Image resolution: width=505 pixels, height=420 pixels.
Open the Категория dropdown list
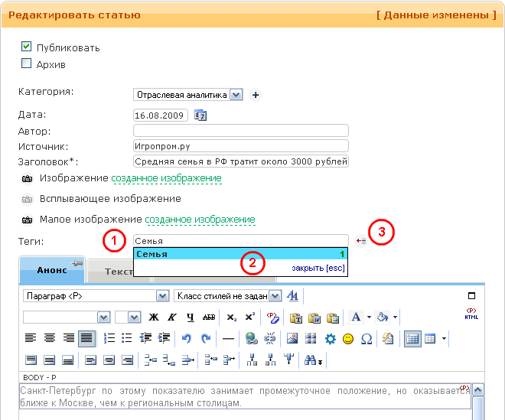point(236,95)
